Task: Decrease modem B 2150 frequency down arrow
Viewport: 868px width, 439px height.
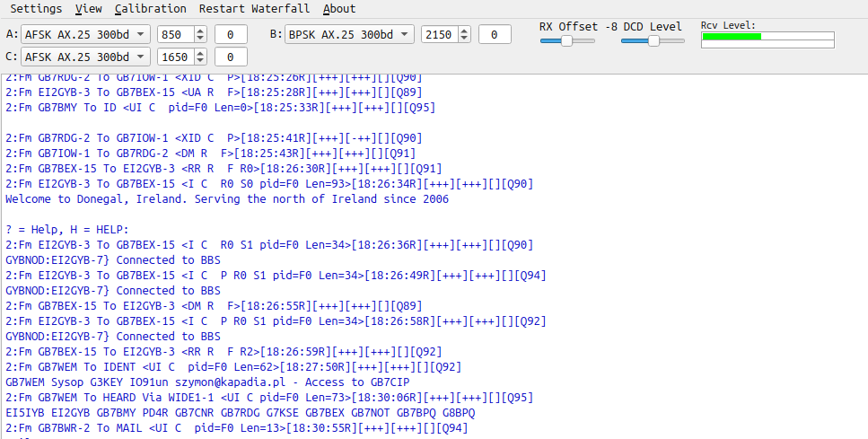Action: (x=463, y=39)
